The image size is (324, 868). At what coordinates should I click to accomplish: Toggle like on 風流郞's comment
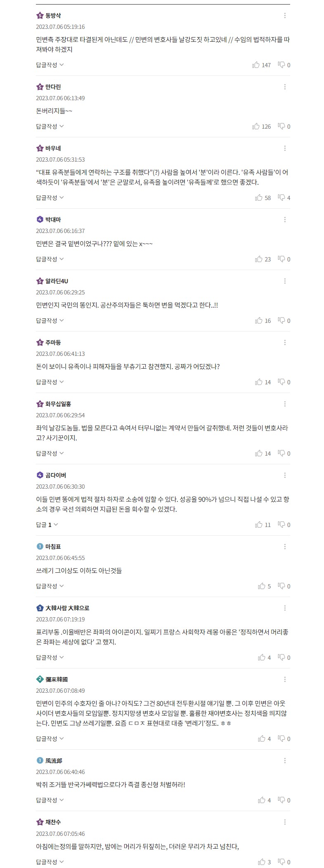(262, 800)
